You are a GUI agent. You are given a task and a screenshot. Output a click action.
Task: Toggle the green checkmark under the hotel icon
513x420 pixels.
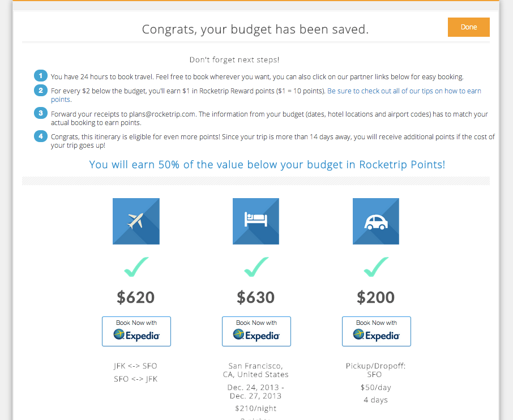coord(256,266)
